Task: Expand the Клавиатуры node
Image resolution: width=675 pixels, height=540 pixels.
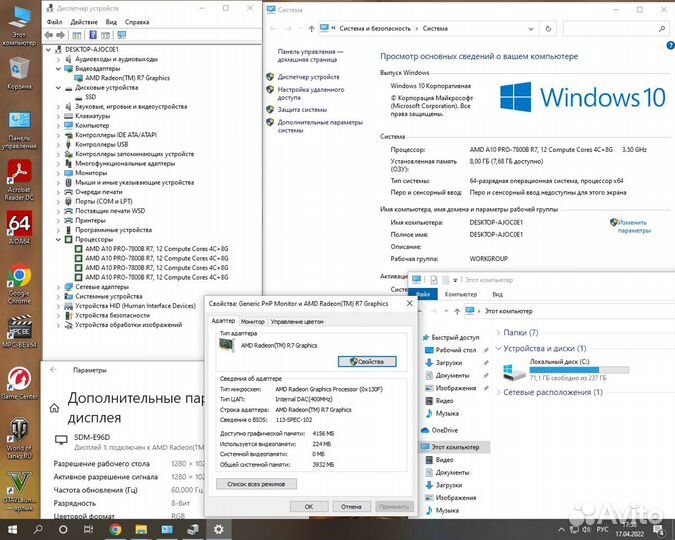Action: click(x=58, y=116)
